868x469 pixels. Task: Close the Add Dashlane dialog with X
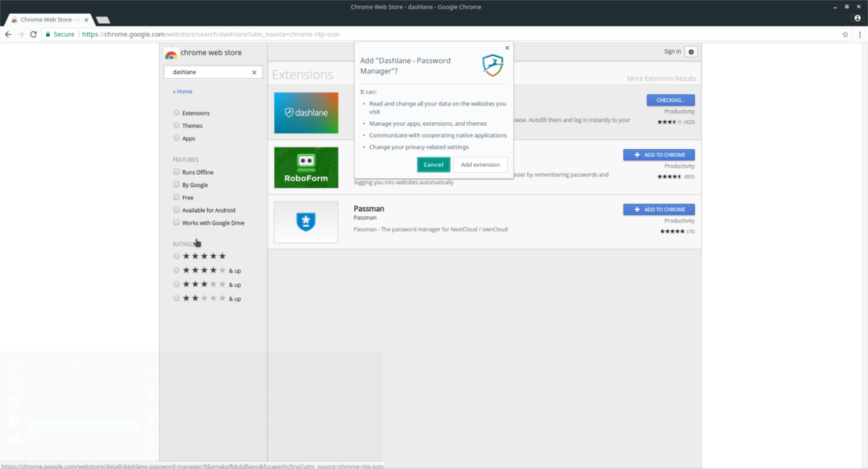(507, 48)
